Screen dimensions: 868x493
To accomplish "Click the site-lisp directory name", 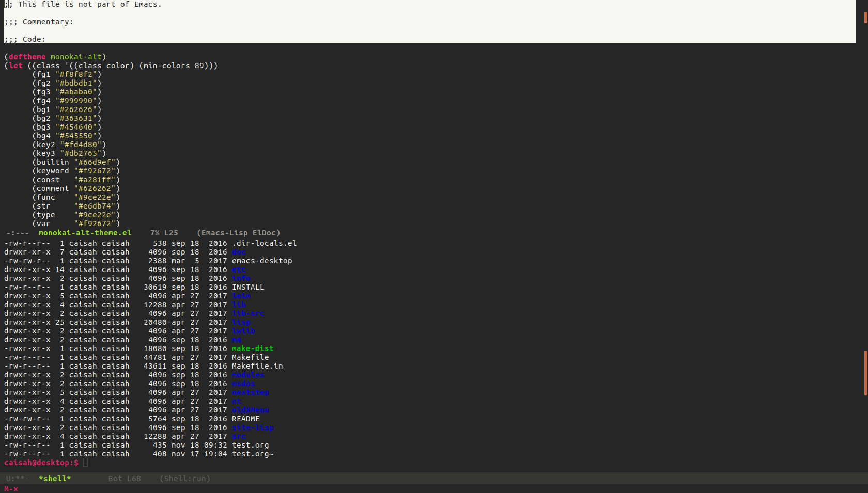I will (253, 427).
